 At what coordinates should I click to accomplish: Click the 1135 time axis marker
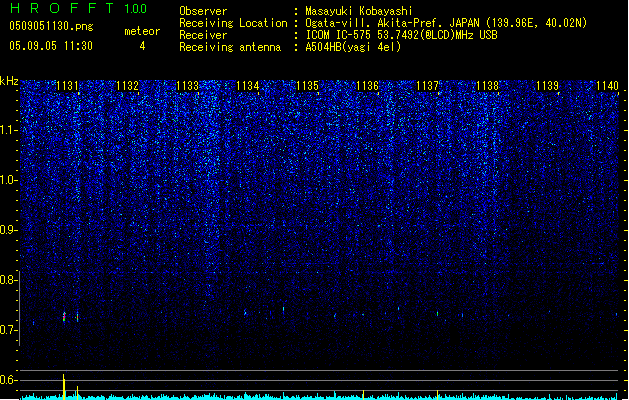click(307, 85)
